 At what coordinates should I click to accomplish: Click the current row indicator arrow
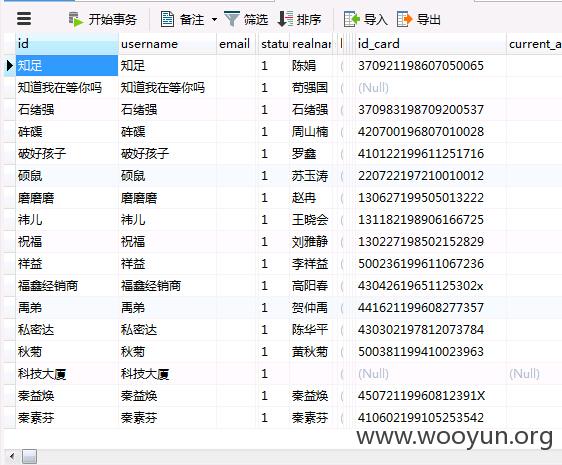pos(10,65)
